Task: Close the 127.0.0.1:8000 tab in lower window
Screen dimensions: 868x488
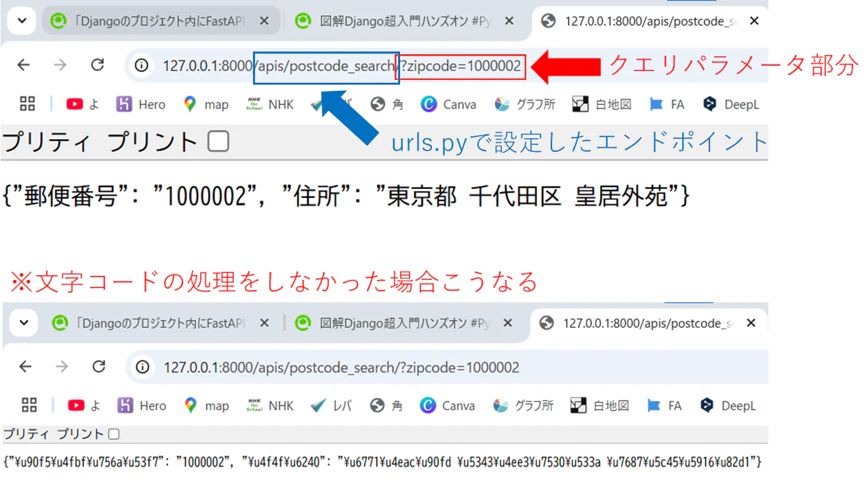Action: [x=751, y=323]
